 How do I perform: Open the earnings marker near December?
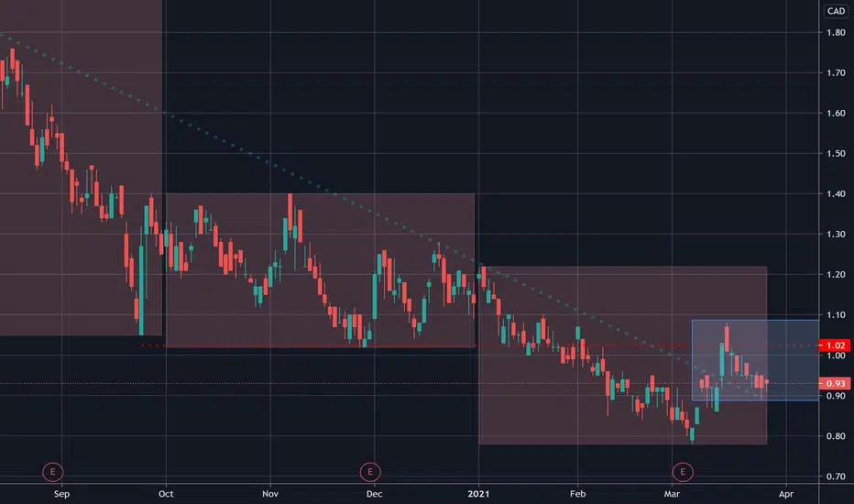coord(370,472)
